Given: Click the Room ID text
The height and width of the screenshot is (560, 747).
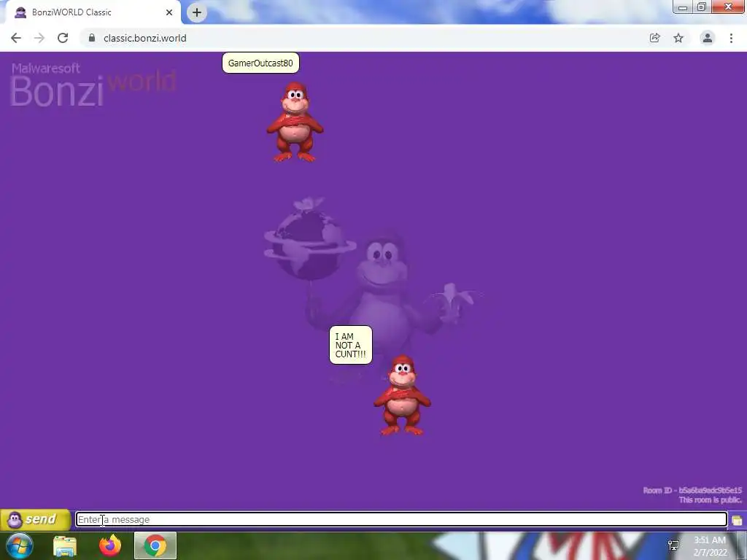Looking at the screenshot, I should pyautogui.click(x=692, y=490).
